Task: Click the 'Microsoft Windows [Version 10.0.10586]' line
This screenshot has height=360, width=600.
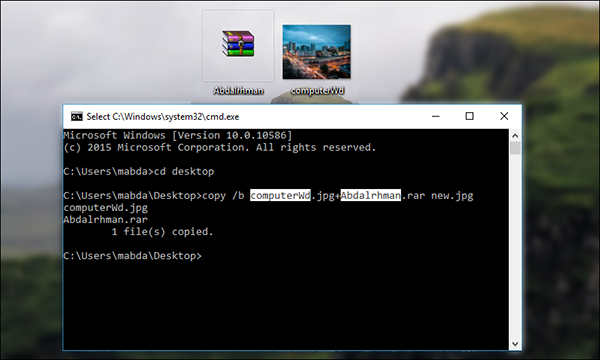Action: [x=178, y=135]
